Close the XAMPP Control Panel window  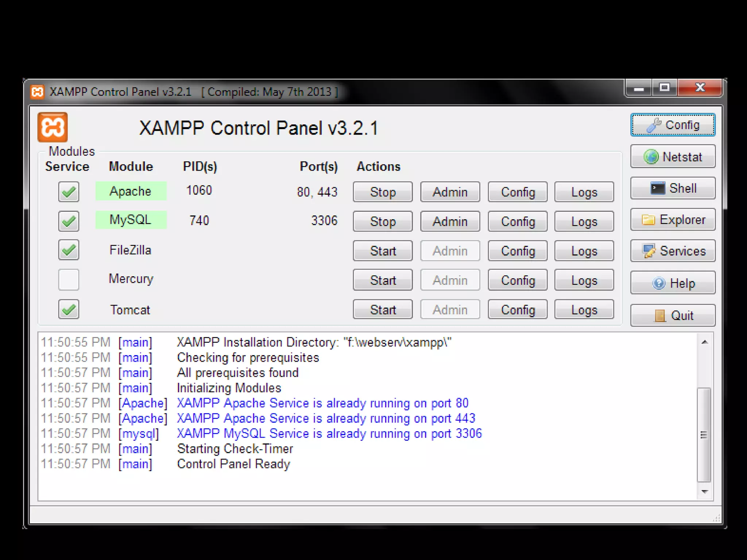700,88
